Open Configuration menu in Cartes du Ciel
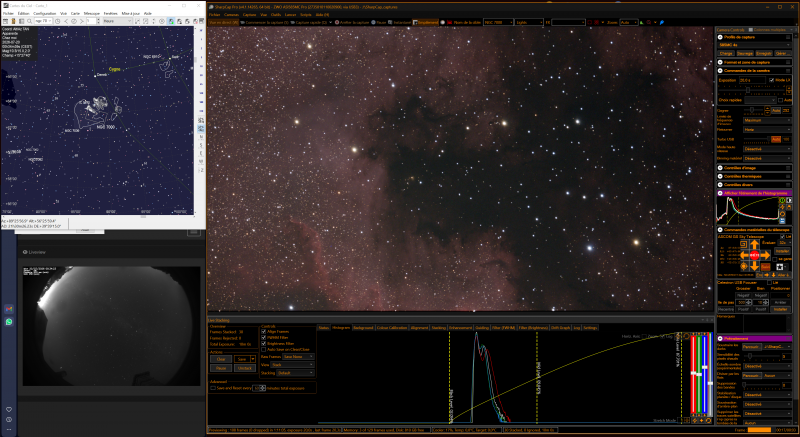Image resolution: width=800 pixels, height=437 pixels. [x=45, y=13]
